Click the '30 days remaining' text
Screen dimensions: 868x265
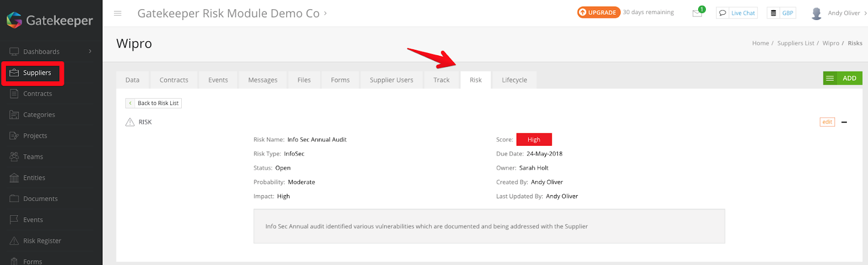648,12
